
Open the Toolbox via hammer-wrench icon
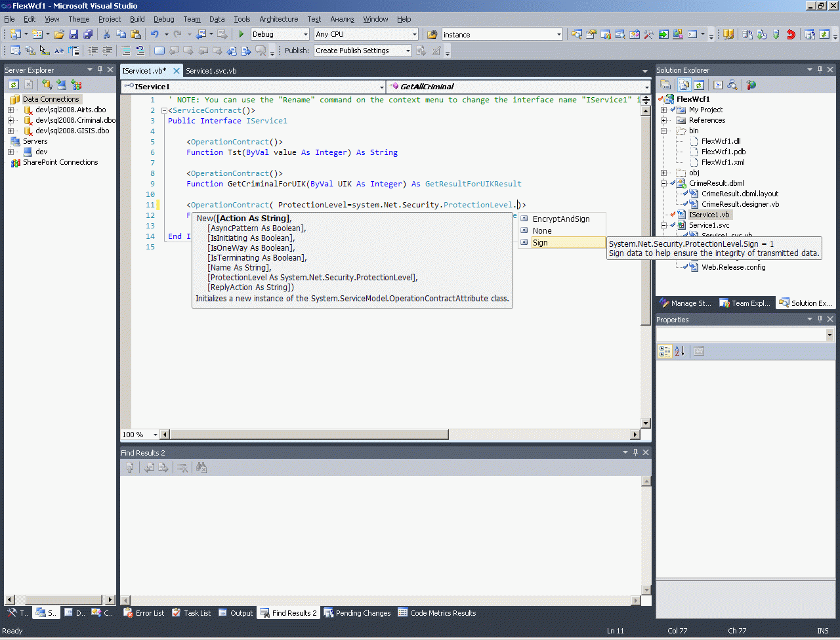[x=648, y=34]
